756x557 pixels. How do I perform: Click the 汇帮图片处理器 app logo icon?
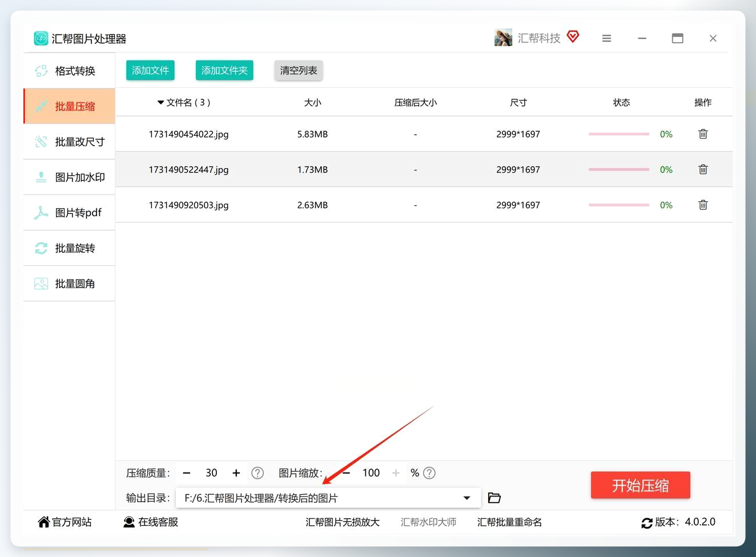[41, 38]
